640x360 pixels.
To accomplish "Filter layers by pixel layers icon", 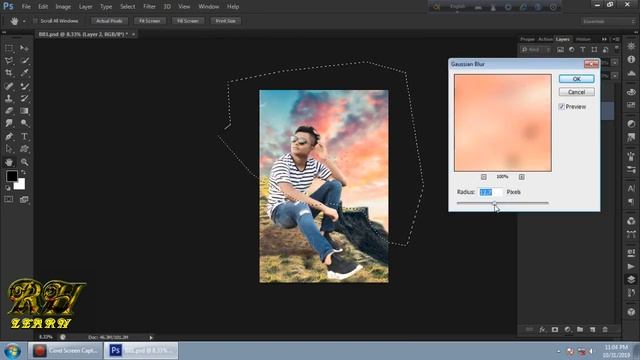I will pos(560,50).
